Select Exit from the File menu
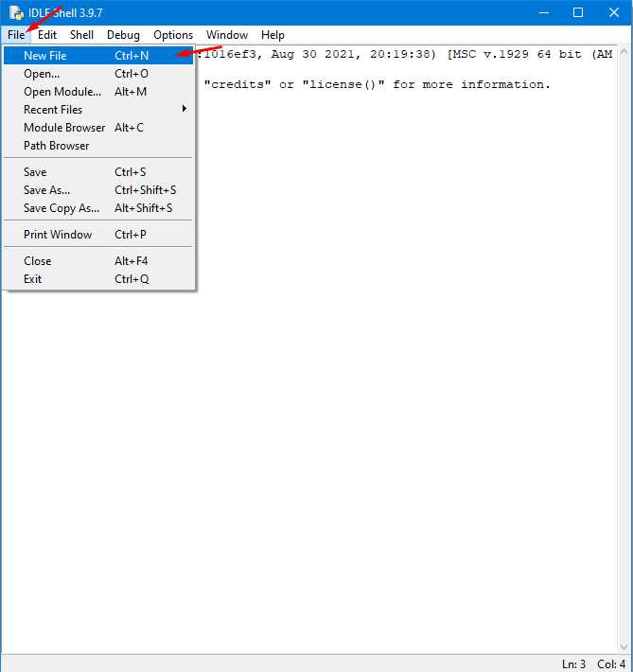The width and height of the screenshot is (633, 672). pos(98,279)
